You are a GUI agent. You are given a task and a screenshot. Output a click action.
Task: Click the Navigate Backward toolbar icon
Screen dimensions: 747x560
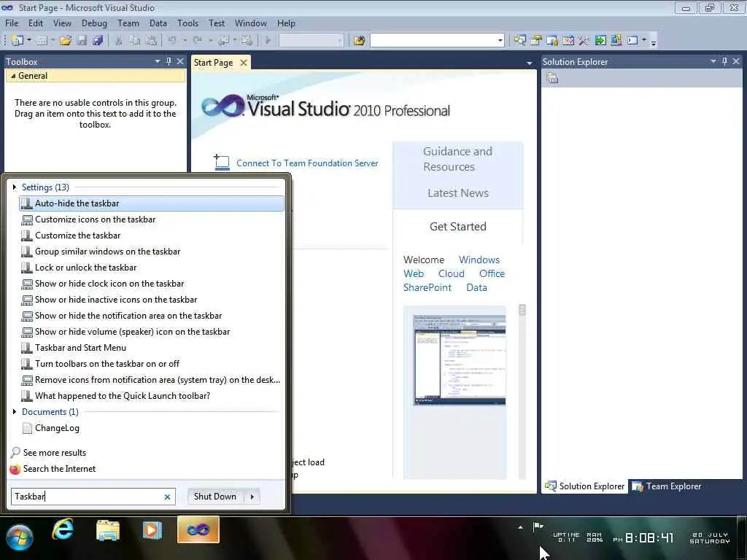click(x=223, y=41)
